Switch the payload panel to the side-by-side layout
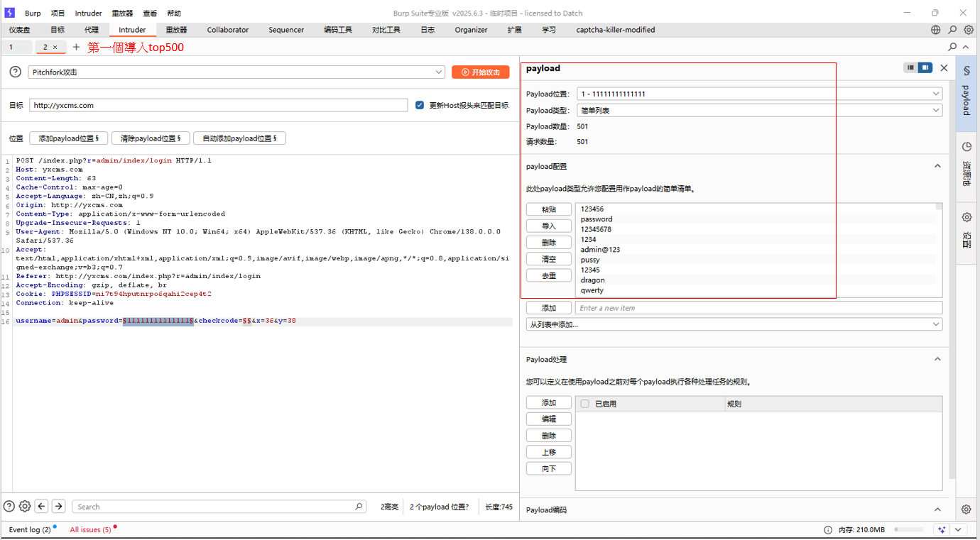Screen dimensions: 980x540 click(925, 67)
